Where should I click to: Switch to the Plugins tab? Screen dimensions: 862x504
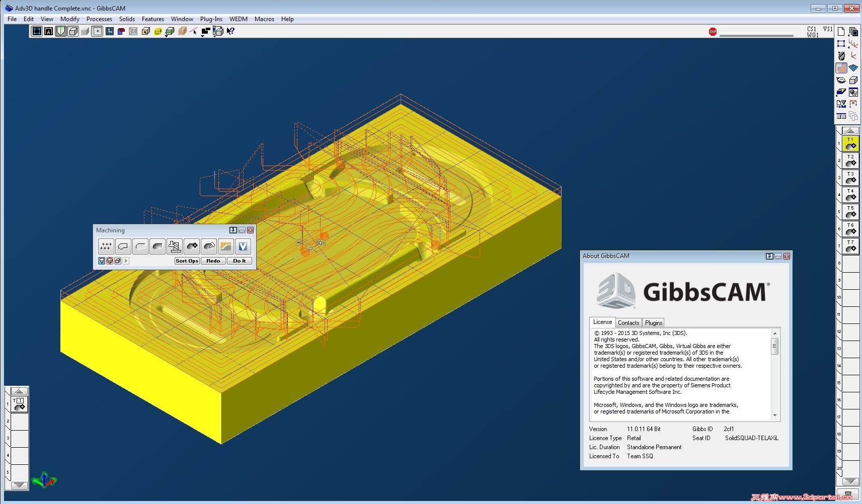pos(654,323)
